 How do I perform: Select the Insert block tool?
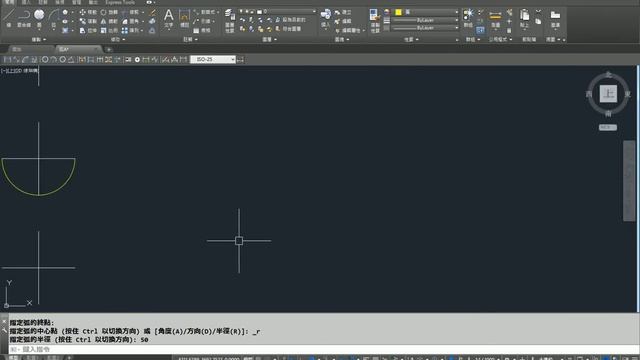(325, 18)
